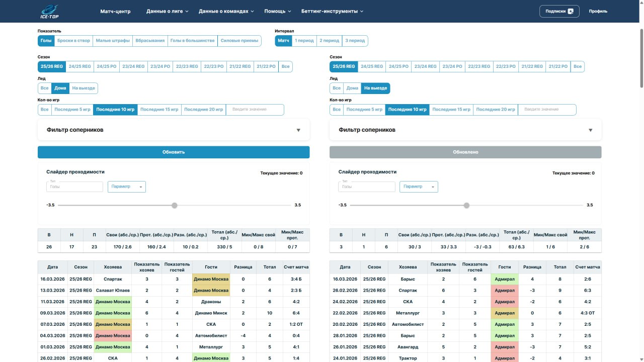This screenshot has height=362, width=644.
Task: Open the Данные о лиге menu
Action: point(167,11)
